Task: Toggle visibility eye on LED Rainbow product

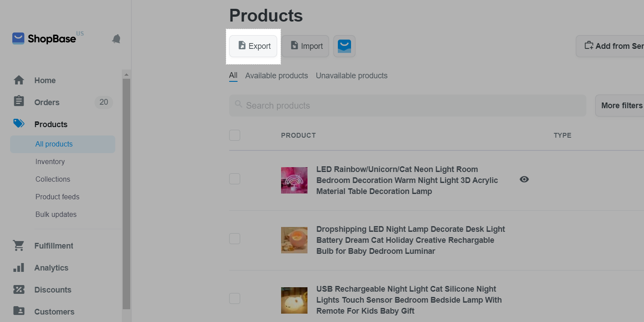Action: 524,179
